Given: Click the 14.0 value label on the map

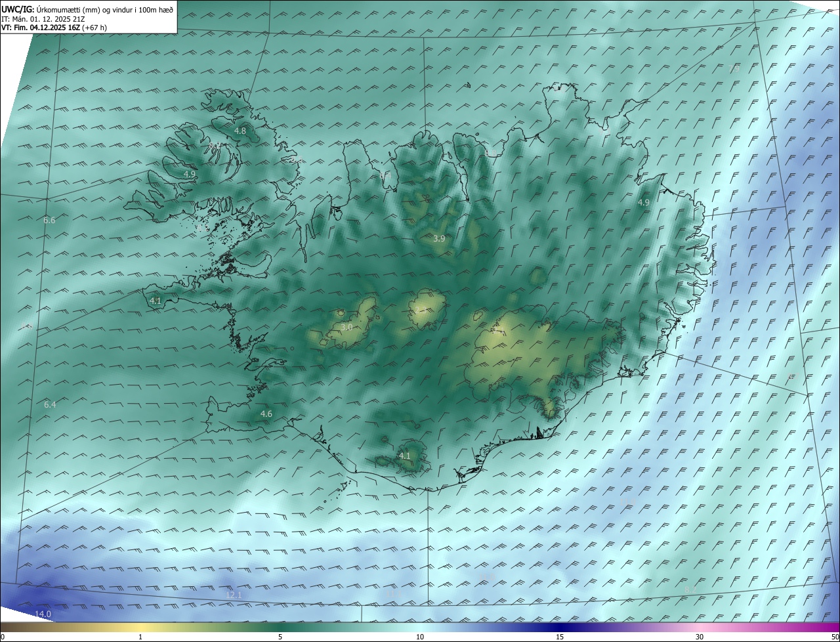Looking at the screenshot, I should tap(43, 614).
